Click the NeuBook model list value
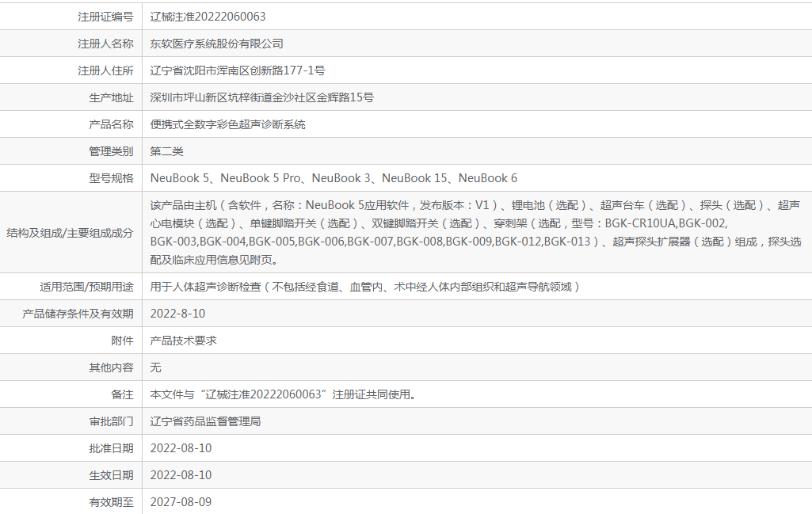Screen dimensions: 812x514 click(334, 178)
